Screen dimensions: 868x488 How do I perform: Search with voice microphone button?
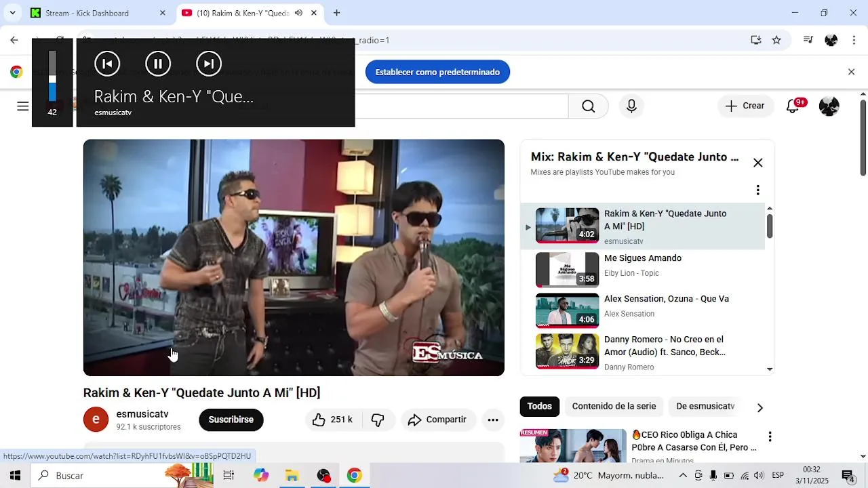631,106
